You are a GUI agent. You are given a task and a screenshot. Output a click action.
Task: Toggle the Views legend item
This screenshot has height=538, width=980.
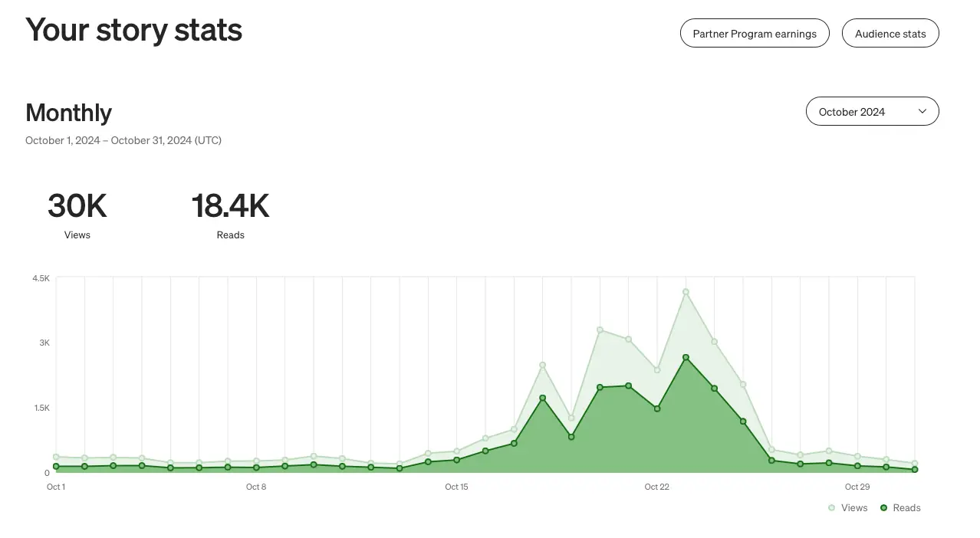pos(847,508)
